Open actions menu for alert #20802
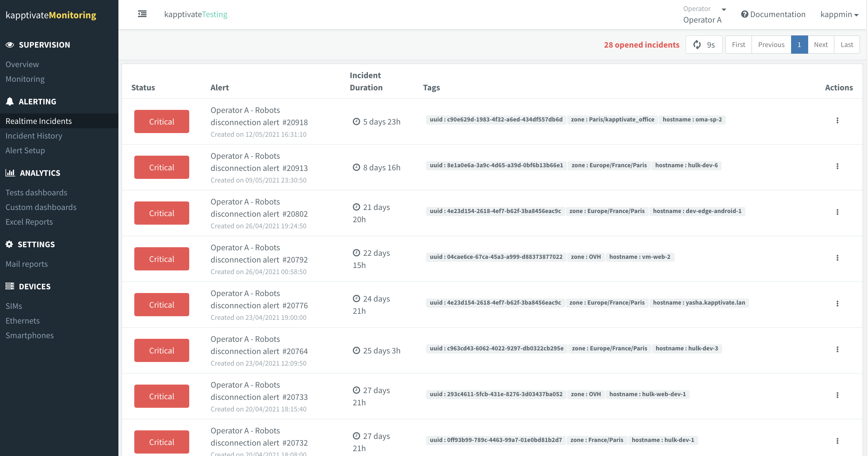Screen dimensions: 868x456 point(837,212)
